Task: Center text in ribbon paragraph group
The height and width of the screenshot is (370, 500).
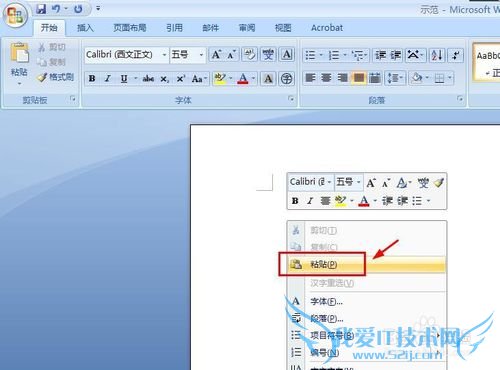Action: coord(326,78)
